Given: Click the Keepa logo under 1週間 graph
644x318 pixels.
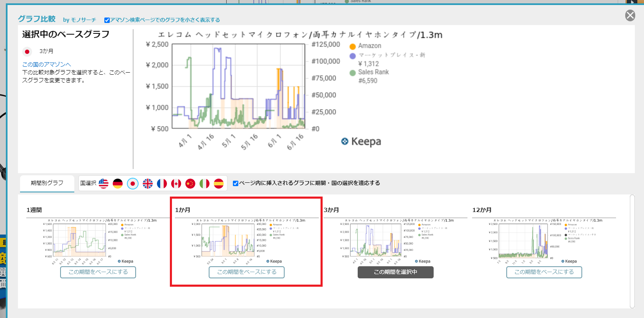Looking at the screenshot, I should (x=125, y=261).
